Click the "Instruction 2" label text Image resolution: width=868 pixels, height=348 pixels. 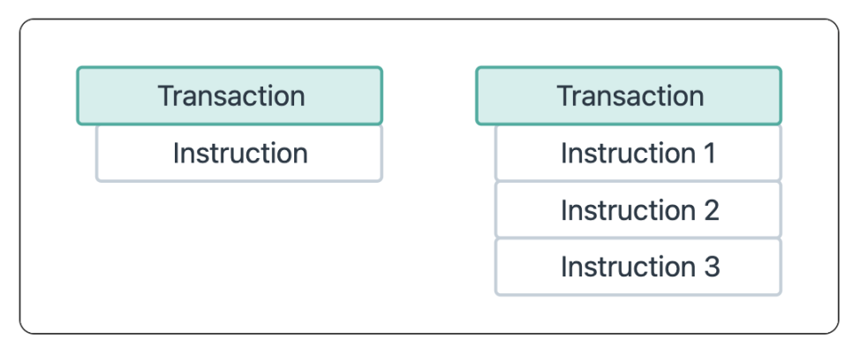[x=640, y=210]
